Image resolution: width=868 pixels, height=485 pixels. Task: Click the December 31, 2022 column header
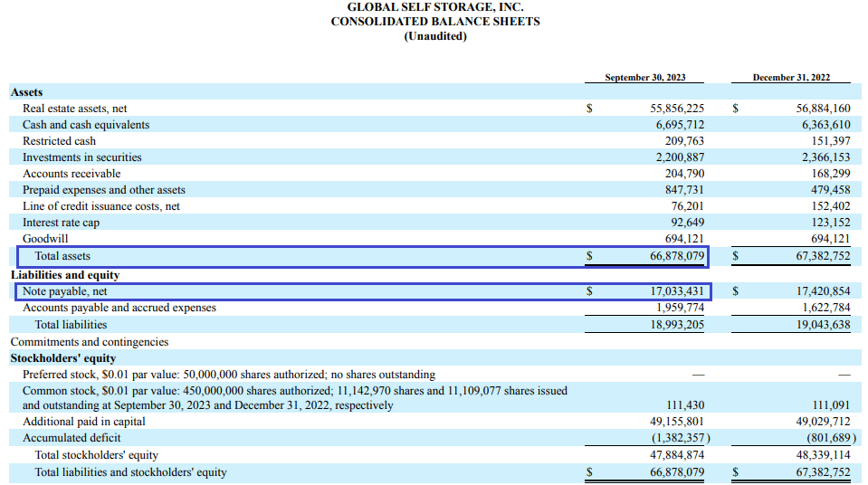pos(791,78)
